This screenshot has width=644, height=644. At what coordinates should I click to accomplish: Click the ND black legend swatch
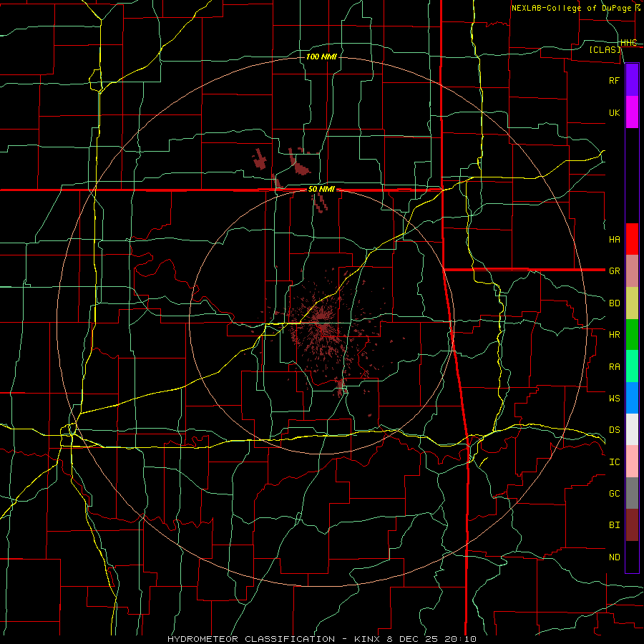[632, 557]
